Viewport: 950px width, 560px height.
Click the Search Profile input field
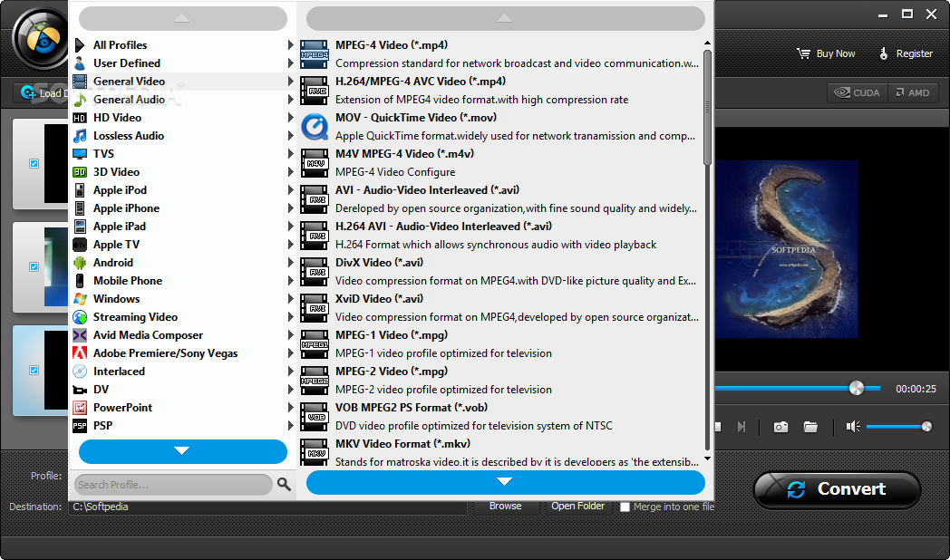point(173,484)
